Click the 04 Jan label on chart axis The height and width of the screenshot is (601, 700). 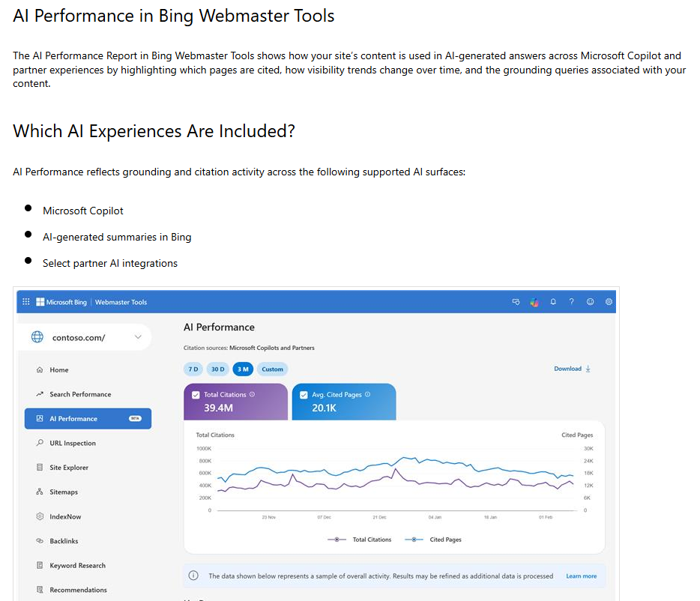(x=435, y=517)
